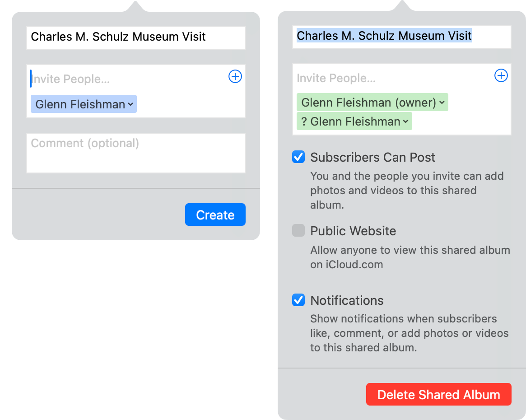
Task: Focus the Invite People field above the blue token
Action: [x=126, y=79]
